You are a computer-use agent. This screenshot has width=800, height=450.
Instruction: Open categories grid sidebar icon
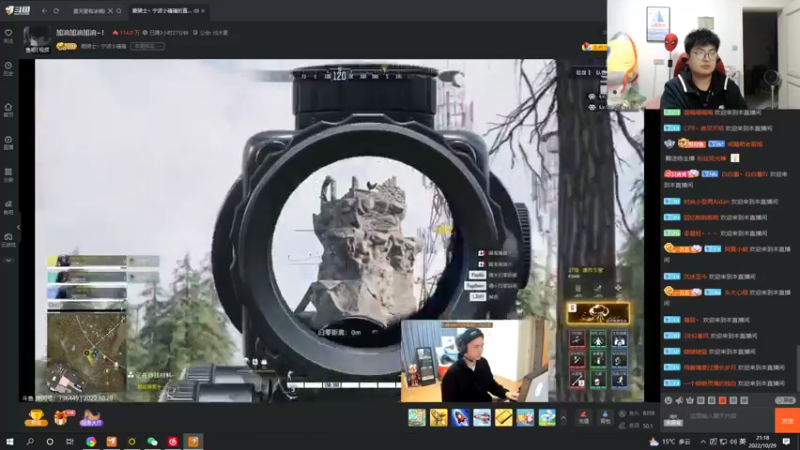tap(8, 175)
